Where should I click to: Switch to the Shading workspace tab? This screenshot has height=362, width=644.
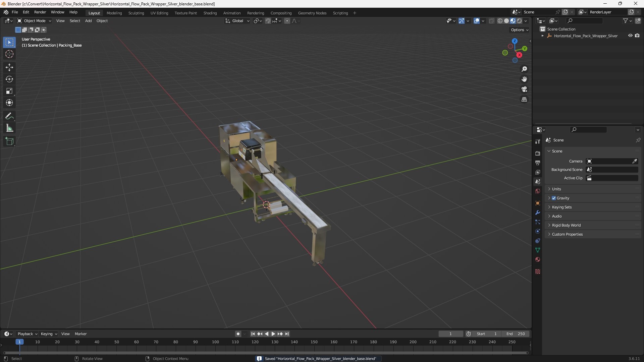[x=210, y=13]
